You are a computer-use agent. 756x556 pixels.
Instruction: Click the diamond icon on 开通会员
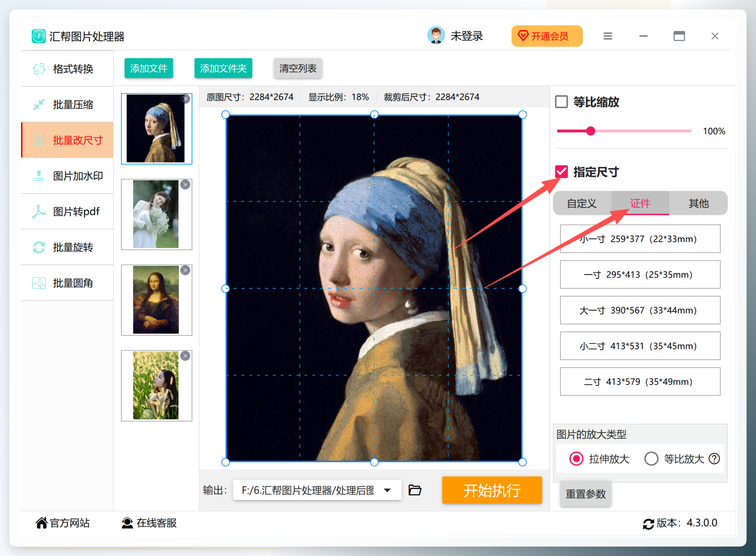click(x=523, y=36)
